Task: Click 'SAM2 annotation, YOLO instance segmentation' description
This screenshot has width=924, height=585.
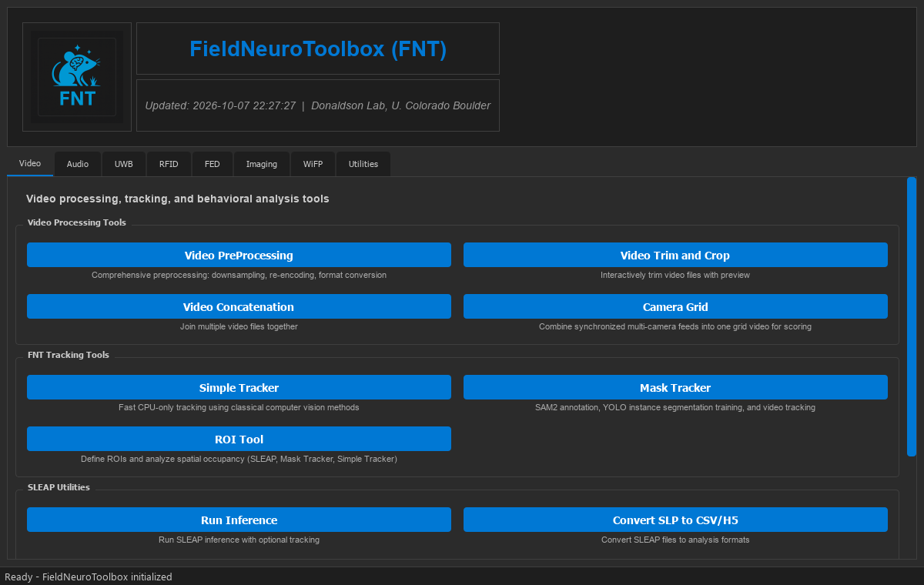Action: pyautogui.click(x=675, y=407)
